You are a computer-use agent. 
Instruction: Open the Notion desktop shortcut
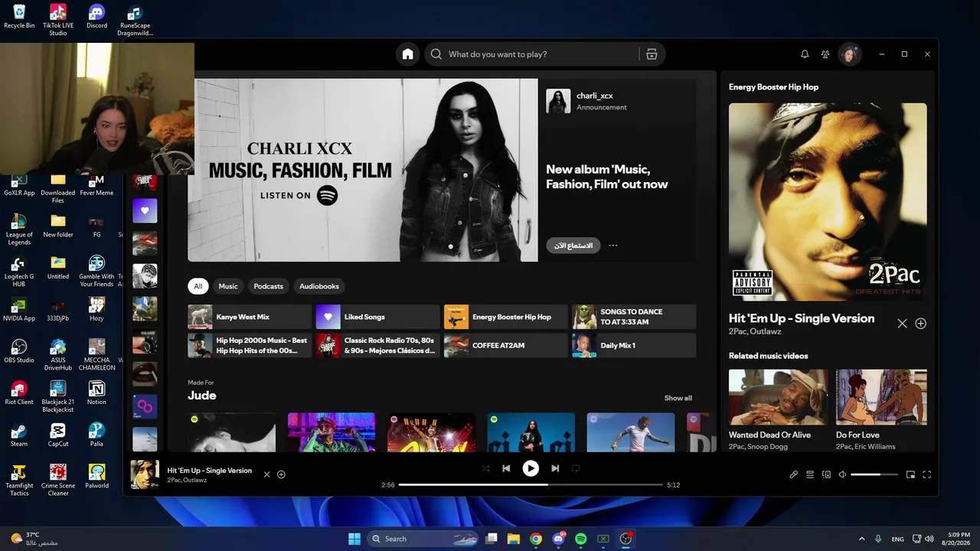[x=96, y=393]
